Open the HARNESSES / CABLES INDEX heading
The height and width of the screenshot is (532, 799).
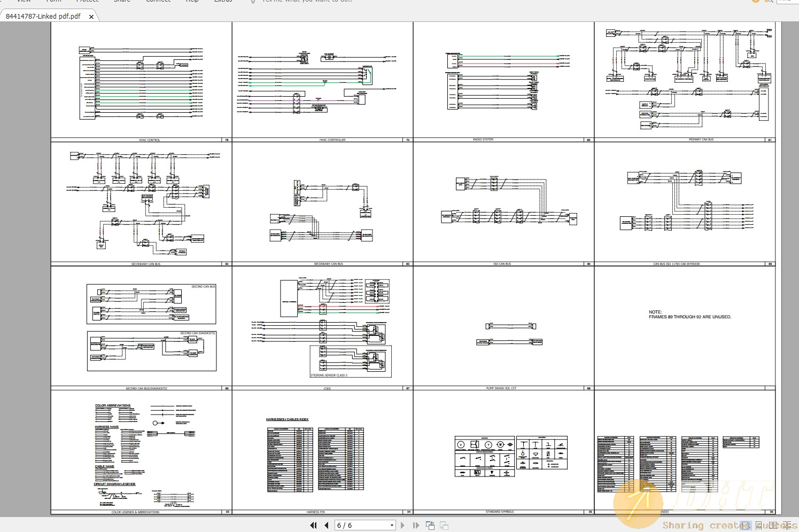[x=287, y=419]
